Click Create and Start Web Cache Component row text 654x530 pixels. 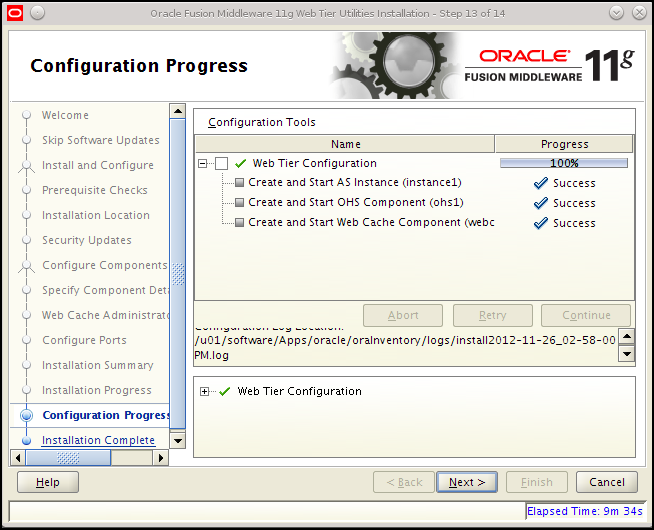point(371,223)
